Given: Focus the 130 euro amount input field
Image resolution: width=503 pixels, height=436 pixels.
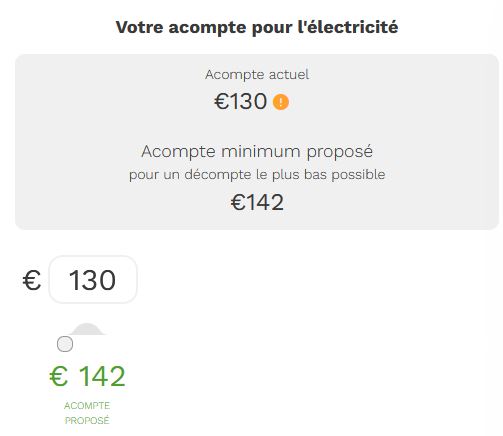Looking at the screenshot, I should point(93,279).
